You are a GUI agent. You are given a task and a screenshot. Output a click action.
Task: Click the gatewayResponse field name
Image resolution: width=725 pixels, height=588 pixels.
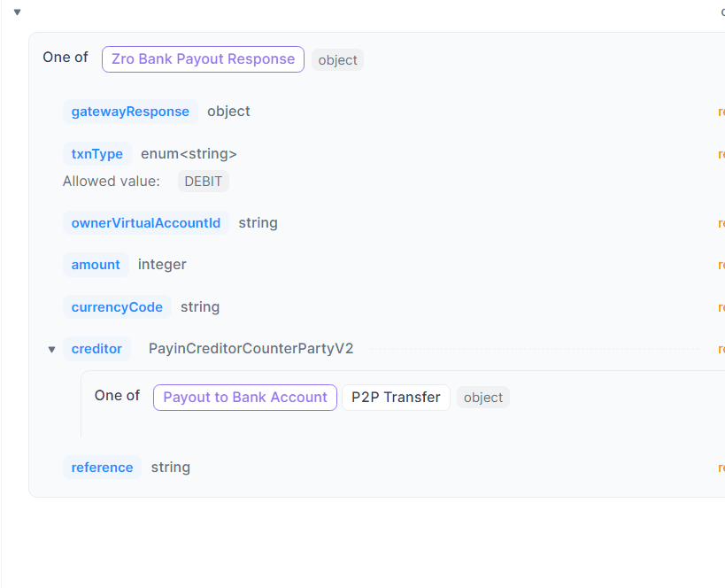(x=130, y=112)
